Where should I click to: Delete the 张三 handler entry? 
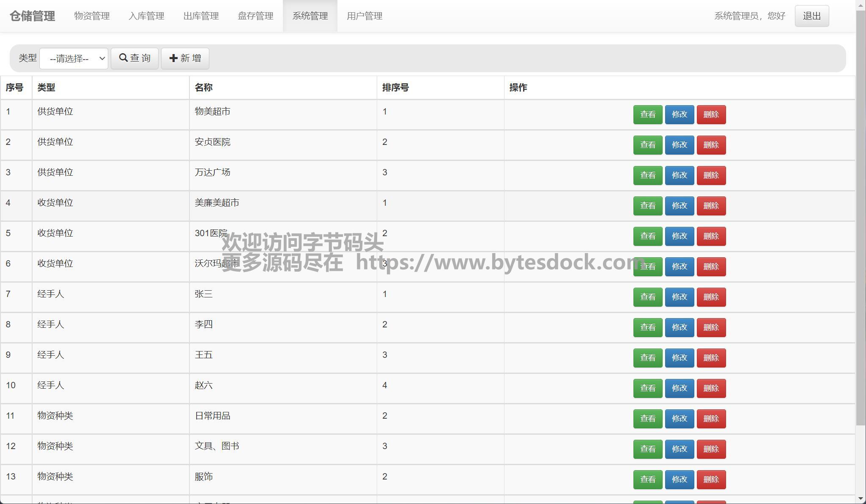pos(711,297)
